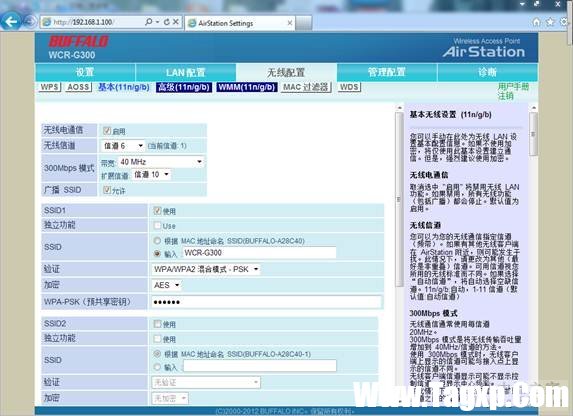
Task: Select the 无线配置 main tab
Action: coord(286,72)
